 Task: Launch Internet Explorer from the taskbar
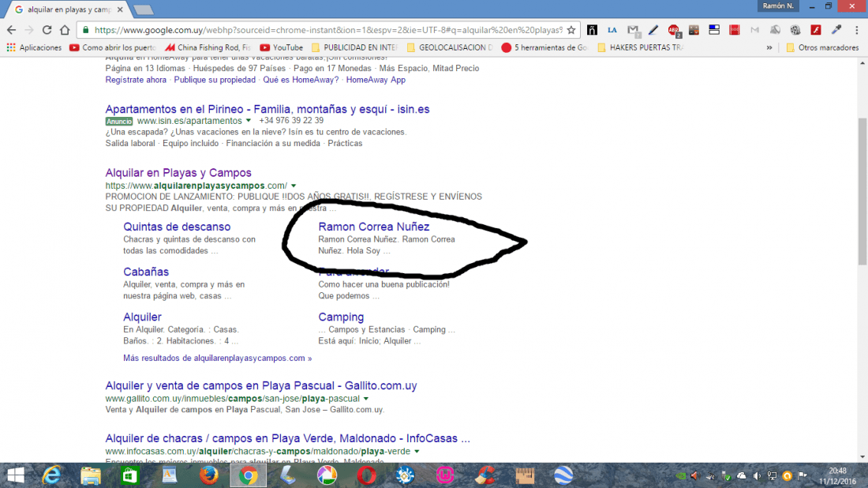click(x=51, y=475)
